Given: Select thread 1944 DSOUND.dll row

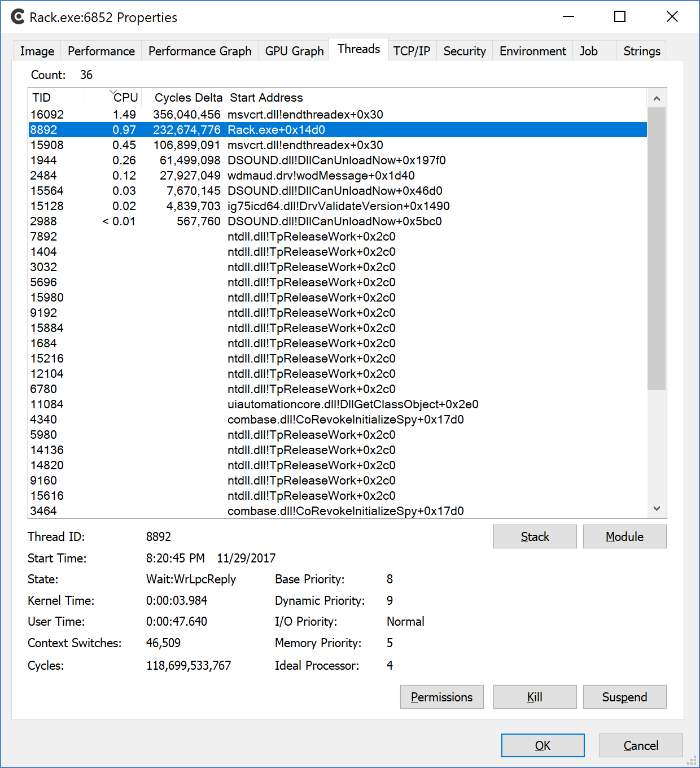Looking at the screenshot, I should coord(338,160).
